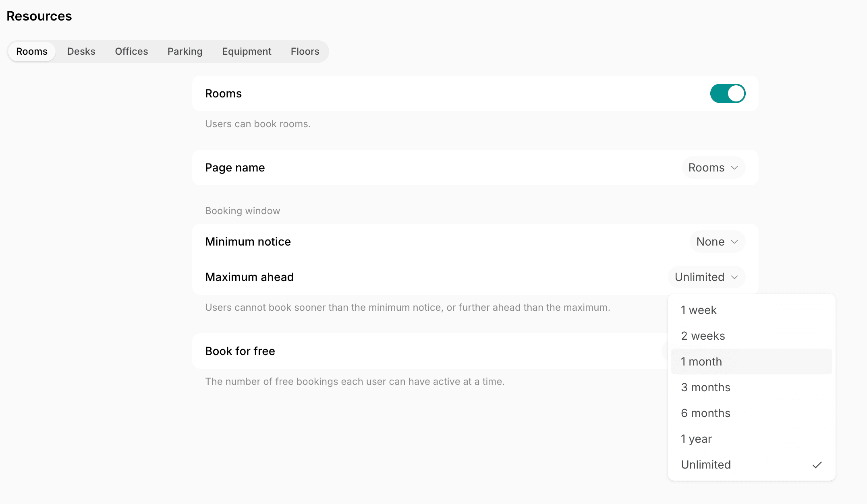Open the Page name Rooms dropdown
Image resolution: width=867 pixels, height=504 pixels.
point(714,167)
